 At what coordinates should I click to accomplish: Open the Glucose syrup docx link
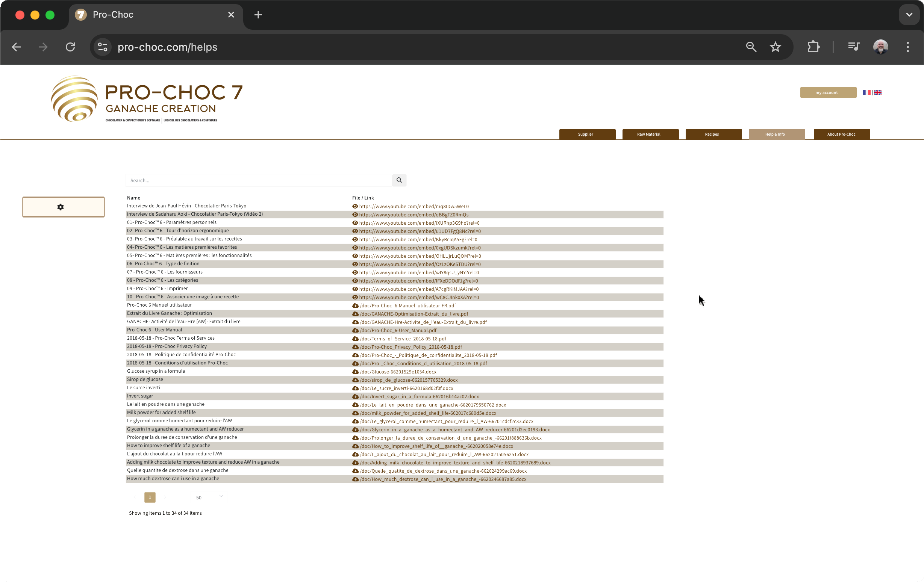tap(398, 372)
